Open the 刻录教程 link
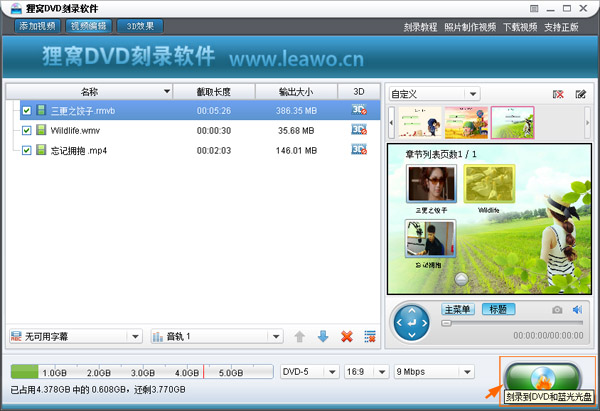600x411 pixels. tap(420, 27)
